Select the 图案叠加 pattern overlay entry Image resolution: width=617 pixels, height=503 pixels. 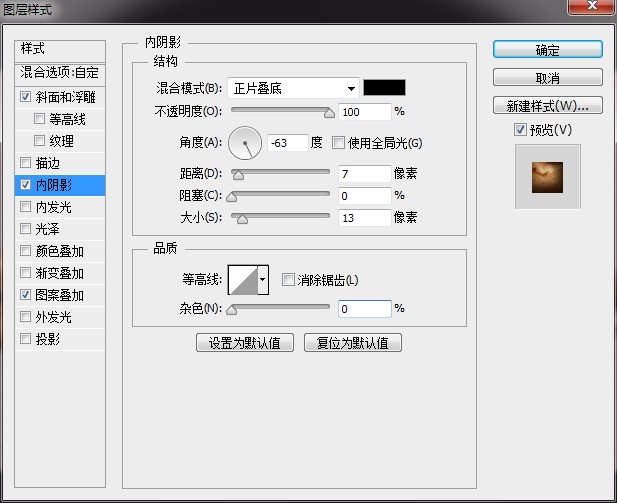pyautogui.click(x=59, y=295)
